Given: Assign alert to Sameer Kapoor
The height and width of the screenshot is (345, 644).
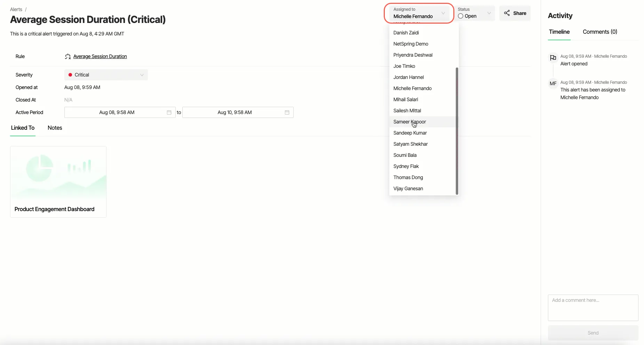Looking at the screenshot, I should [x=422, y=122].
